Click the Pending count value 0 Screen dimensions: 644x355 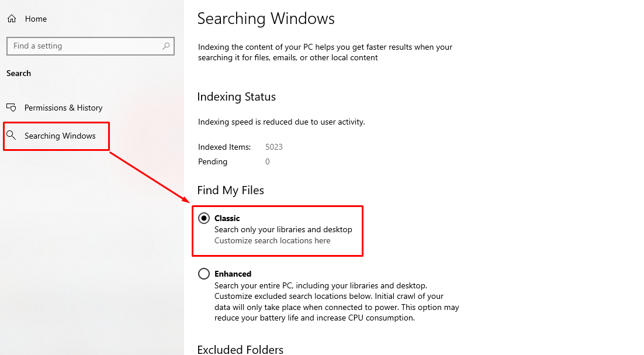[x=268, y=161]
